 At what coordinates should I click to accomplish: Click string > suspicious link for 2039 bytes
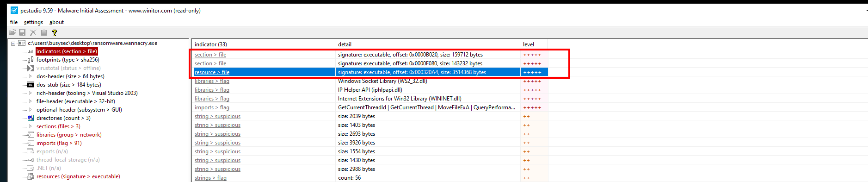point(217,116)
